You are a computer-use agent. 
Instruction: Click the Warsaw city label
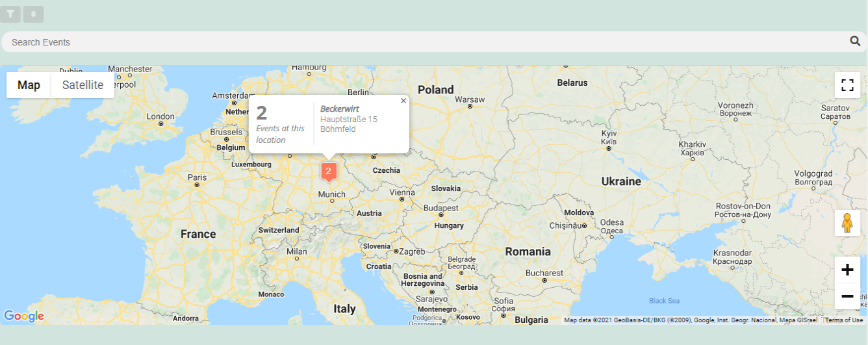click(x=470, y=99)
